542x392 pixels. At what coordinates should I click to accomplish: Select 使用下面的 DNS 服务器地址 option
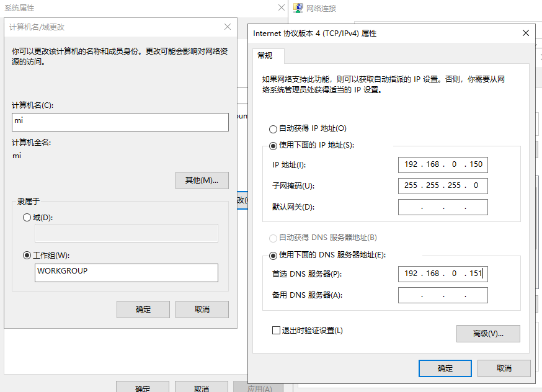[273, 256]
